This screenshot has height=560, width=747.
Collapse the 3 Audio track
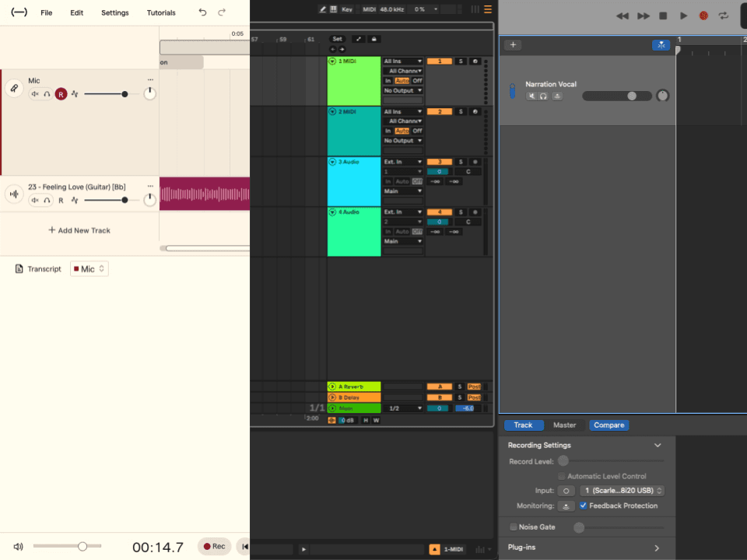(x=332, y=162)
